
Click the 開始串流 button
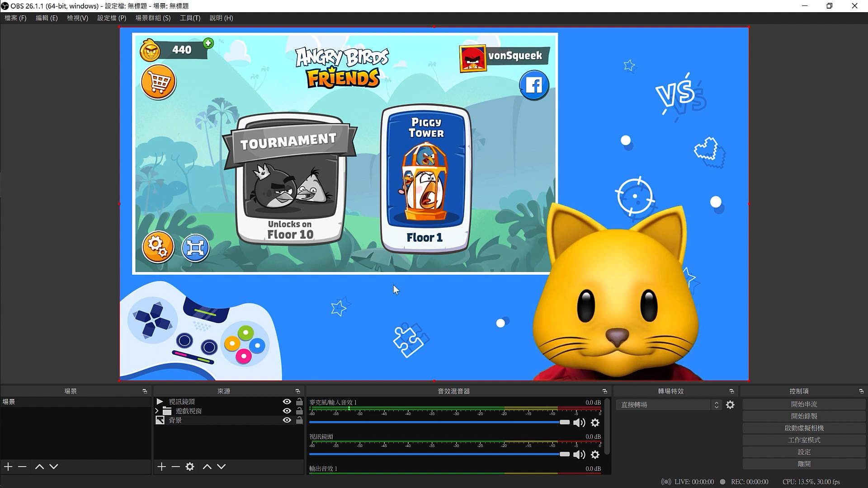pyautogui.click(x=804, y=404)
